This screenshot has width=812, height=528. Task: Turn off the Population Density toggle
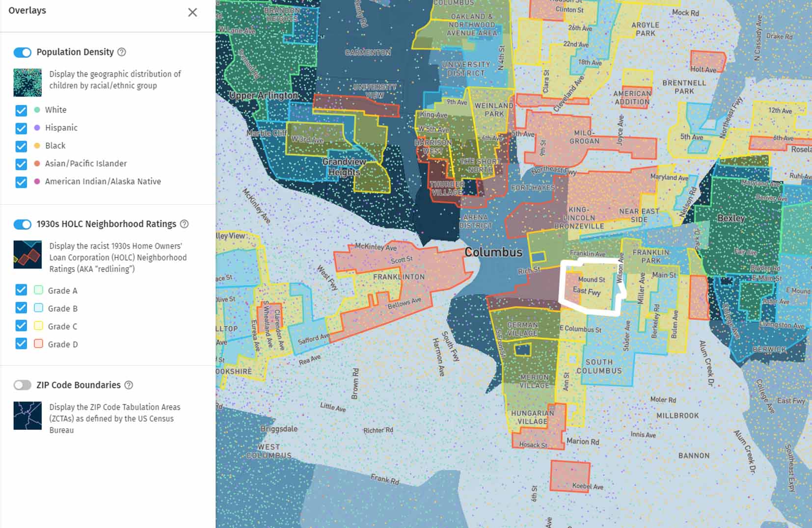23,52
